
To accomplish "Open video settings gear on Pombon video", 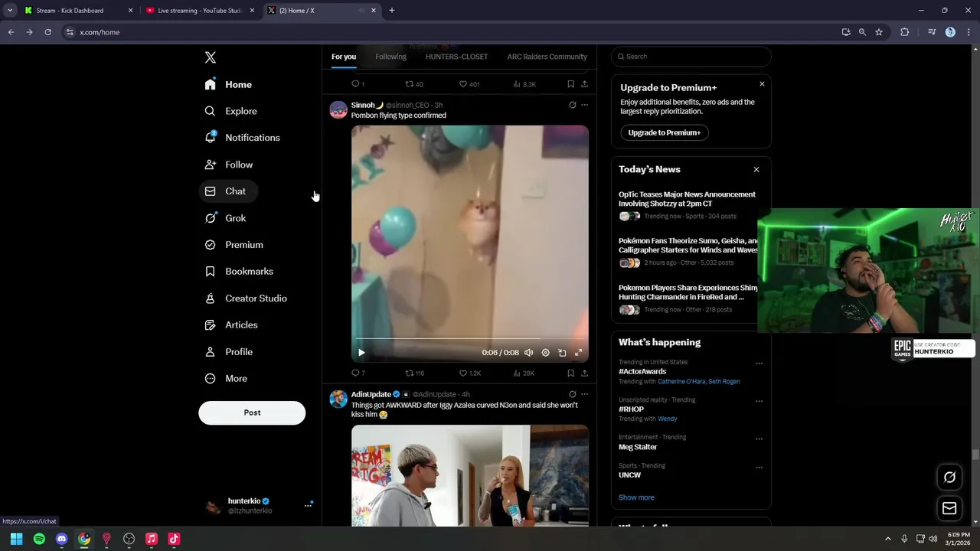I will pos(545,353).
